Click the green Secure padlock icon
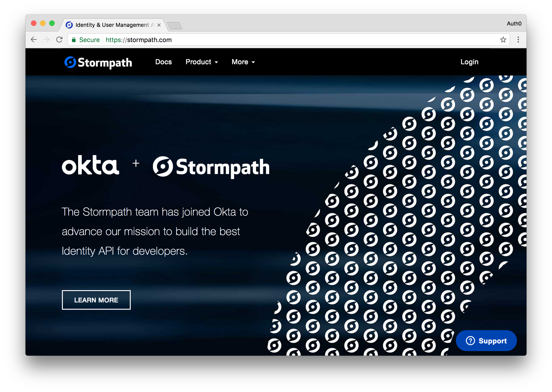Viewport: 552px width, 392px height. point(74,40)
